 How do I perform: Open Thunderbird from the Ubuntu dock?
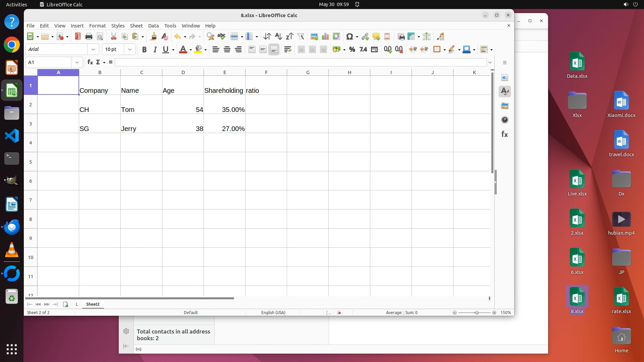(12, 227)
